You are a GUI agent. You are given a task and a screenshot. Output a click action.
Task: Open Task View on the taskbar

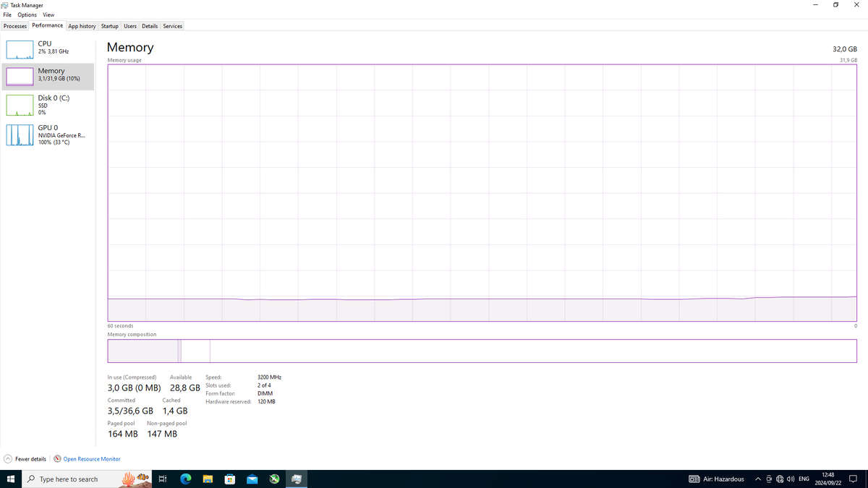[163, 479]
